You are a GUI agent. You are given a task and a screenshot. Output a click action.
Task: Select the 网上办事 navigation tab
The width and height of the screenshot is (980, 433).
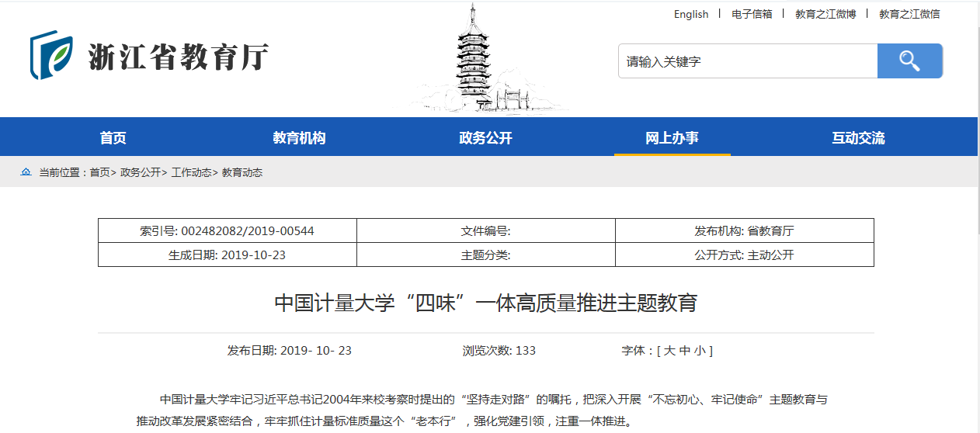pyautogui.click(x=672, y=138)
